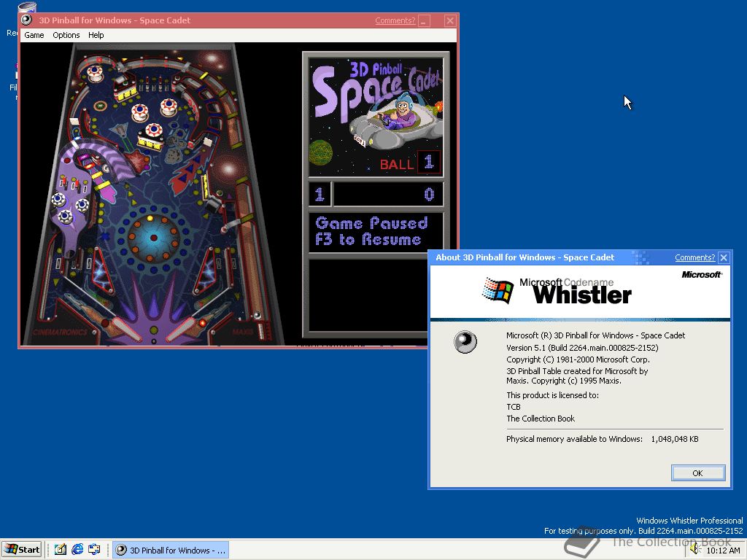Launch Internet Explorer from quick launch
The image size is (747, 560).
pyautogui.click(x=77, y=550)
